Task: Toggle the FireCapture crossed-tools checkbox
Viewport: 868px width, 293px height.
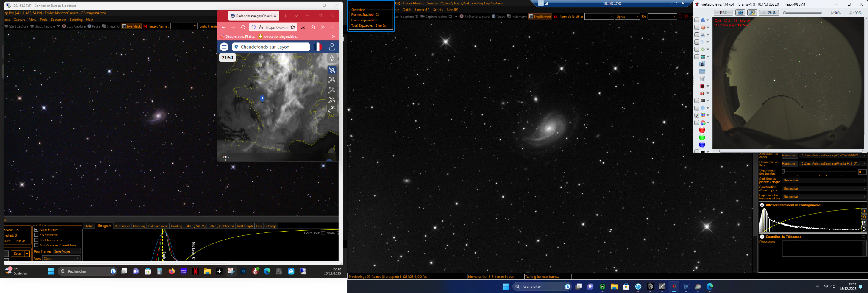Action: (696, 35)
